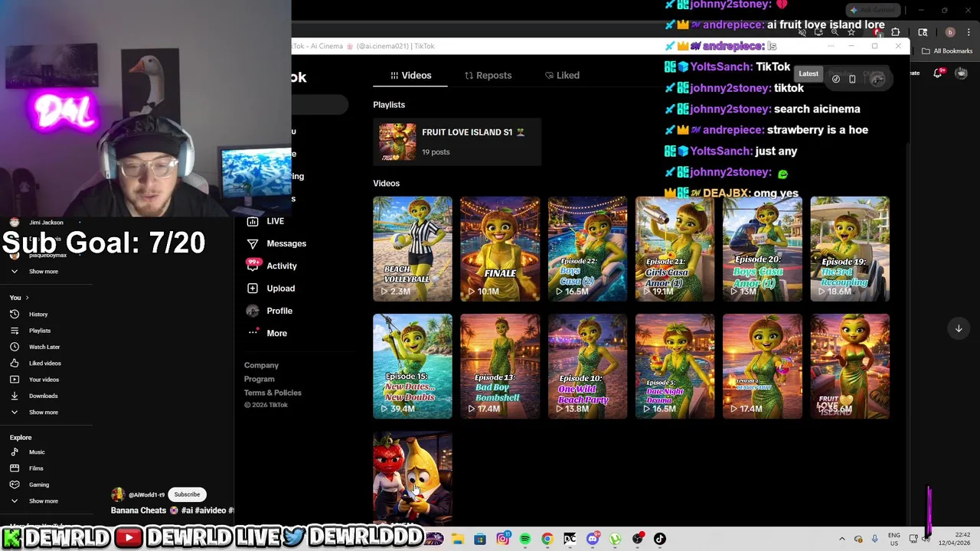Play Episode 15 New Dates video
Screen dimensions: 980x551
click(413, 366)
